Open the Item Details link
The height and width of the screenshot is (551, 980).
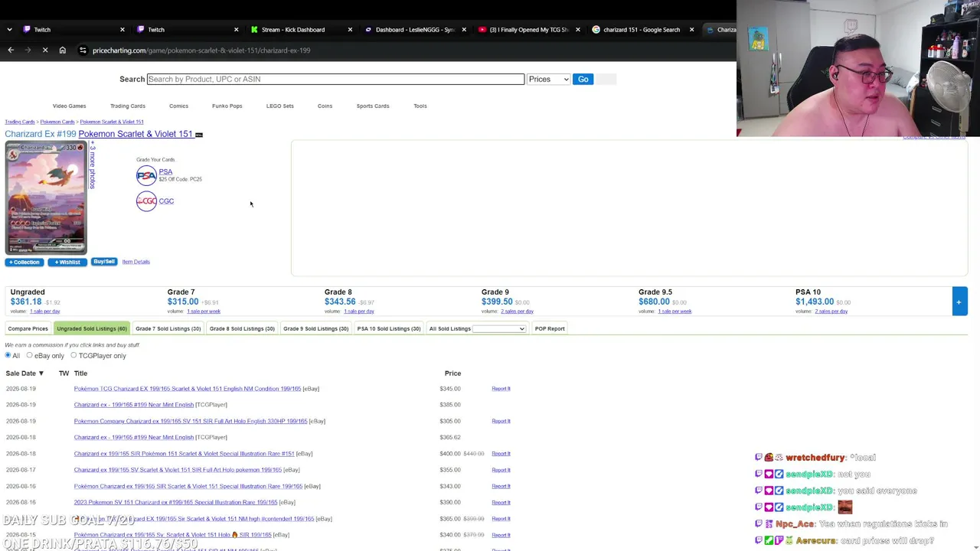[136, 262]
